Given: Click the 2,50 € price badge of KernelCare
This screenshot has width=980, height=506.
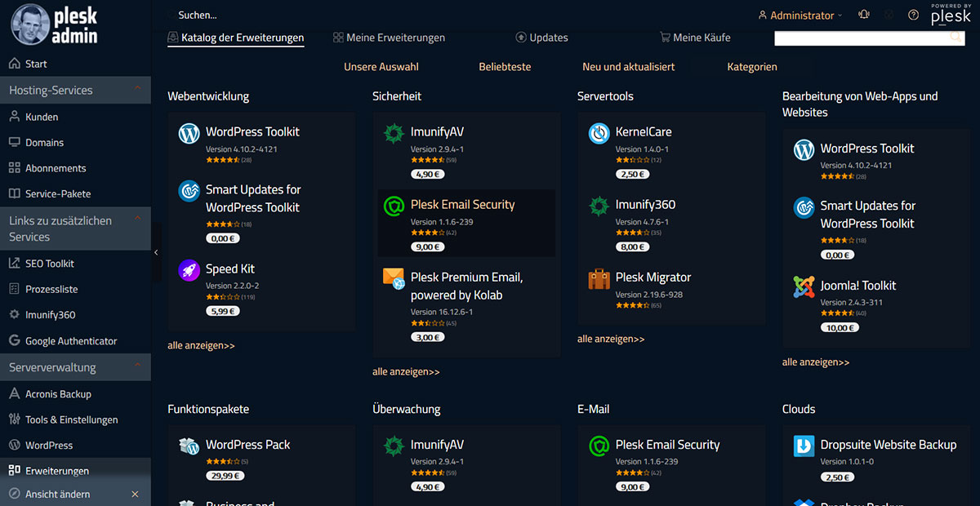Looking at the screenshot, I should pos(632,174).
